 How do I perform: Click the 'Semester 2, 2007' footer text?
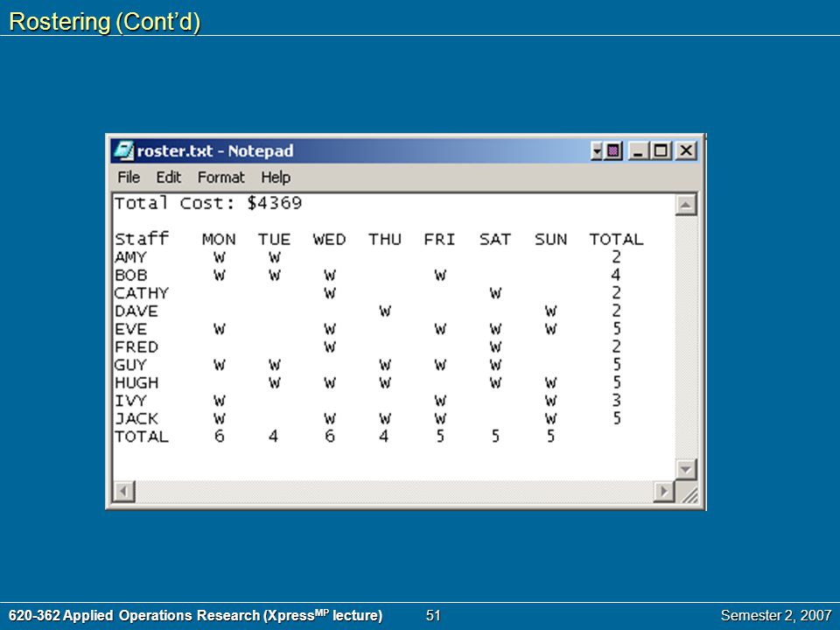[x=776, y=615]
